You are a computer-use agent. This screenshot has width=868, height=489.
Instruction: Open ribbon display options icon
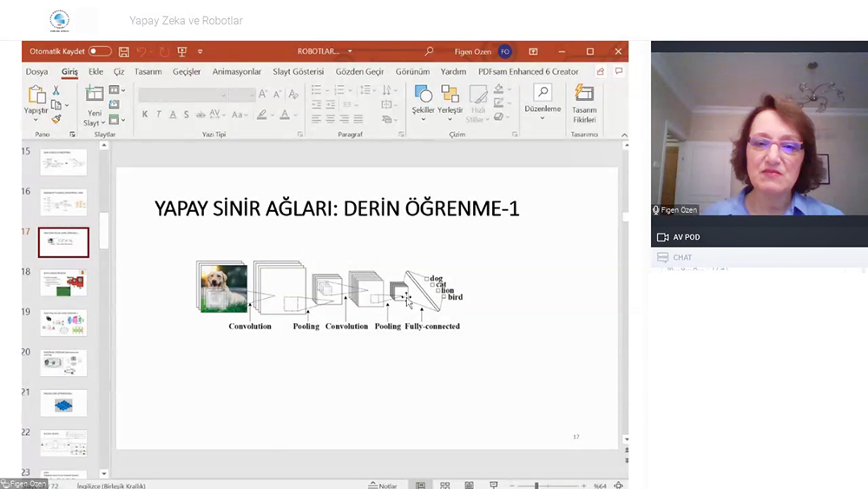pos(533,51)
